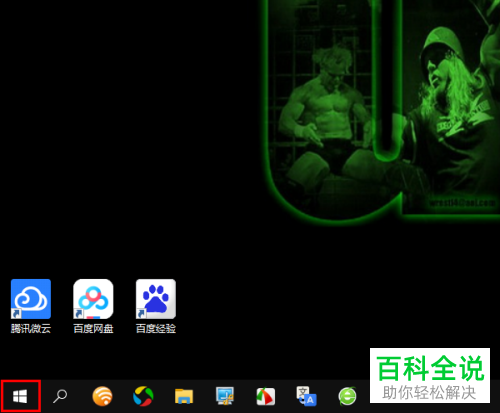Screen dimensions: 500x413
Task: Select the 百度网盘 desktop shortcut icon
Action: [x=93, y=299]
